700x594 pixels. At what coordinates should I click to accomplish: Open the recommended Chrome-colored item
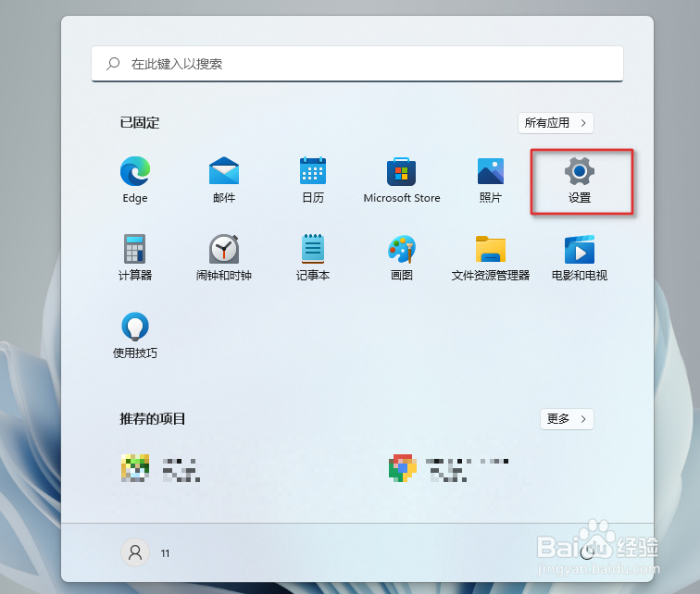(449, 468)
